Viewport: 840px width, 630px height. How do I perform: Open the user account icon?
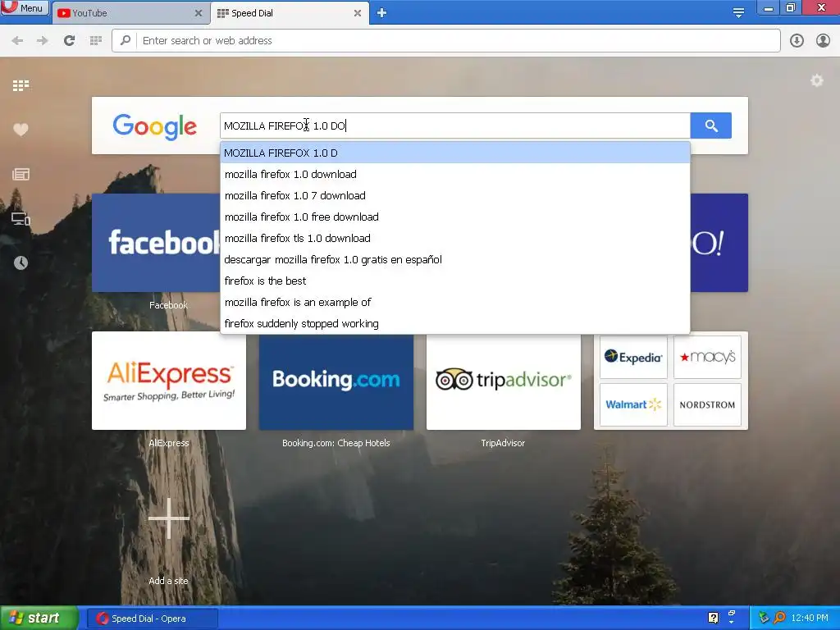click(823, 41)
